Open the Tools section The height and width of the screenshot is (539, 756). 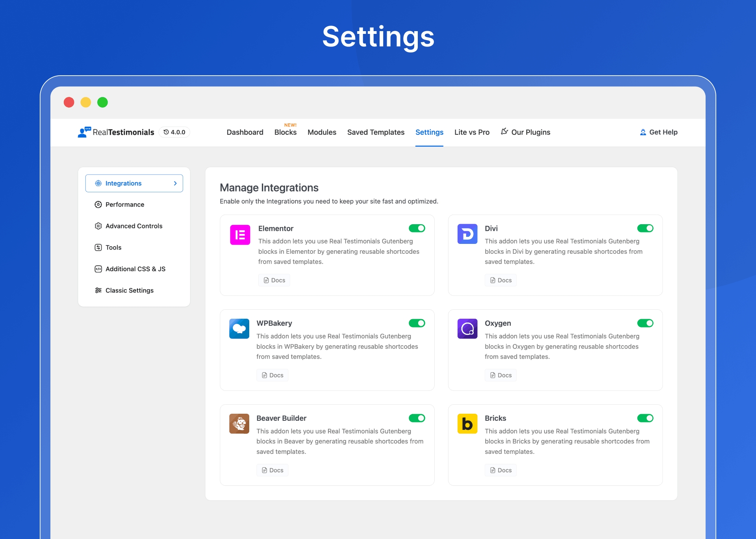click(x=134, y=247)
